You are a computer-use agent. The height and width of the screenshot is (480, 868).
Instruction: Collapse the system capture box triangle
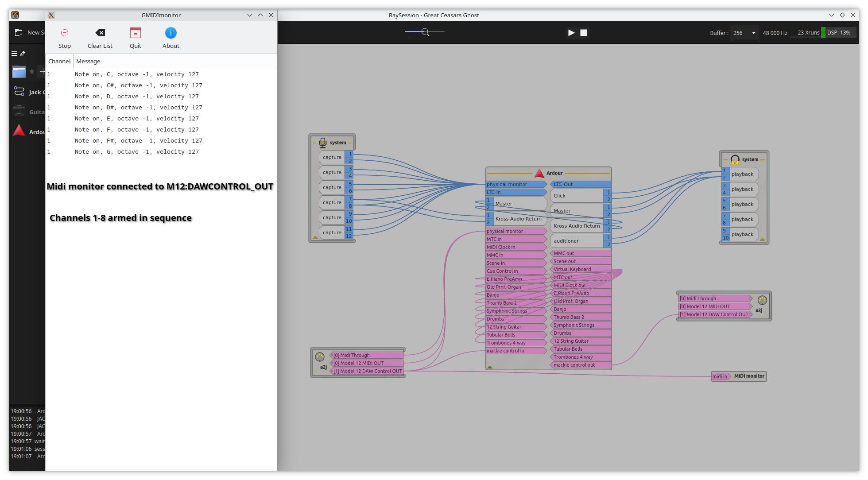315,238
